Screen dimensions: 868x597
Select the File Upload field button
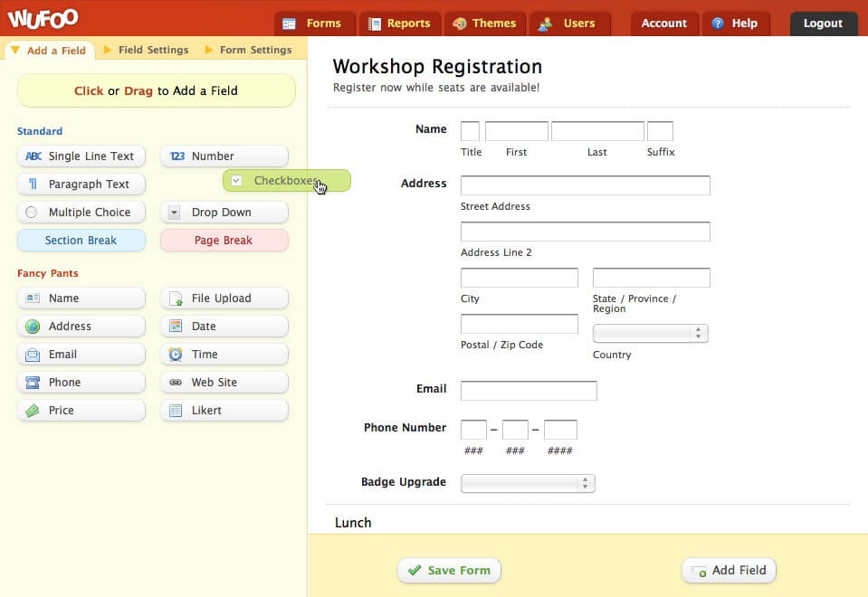[x=224, y=298]
